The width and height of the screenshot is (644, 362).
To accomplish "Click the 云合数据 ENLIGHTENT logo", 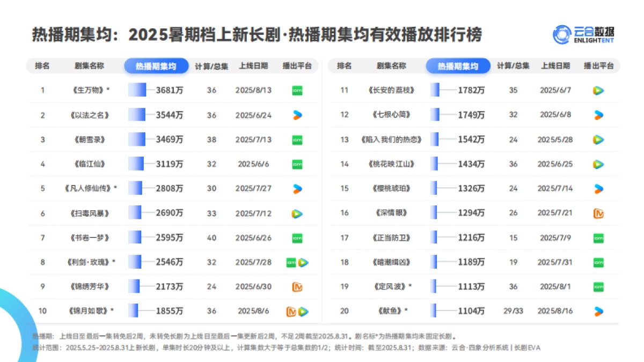I will 584,33.
